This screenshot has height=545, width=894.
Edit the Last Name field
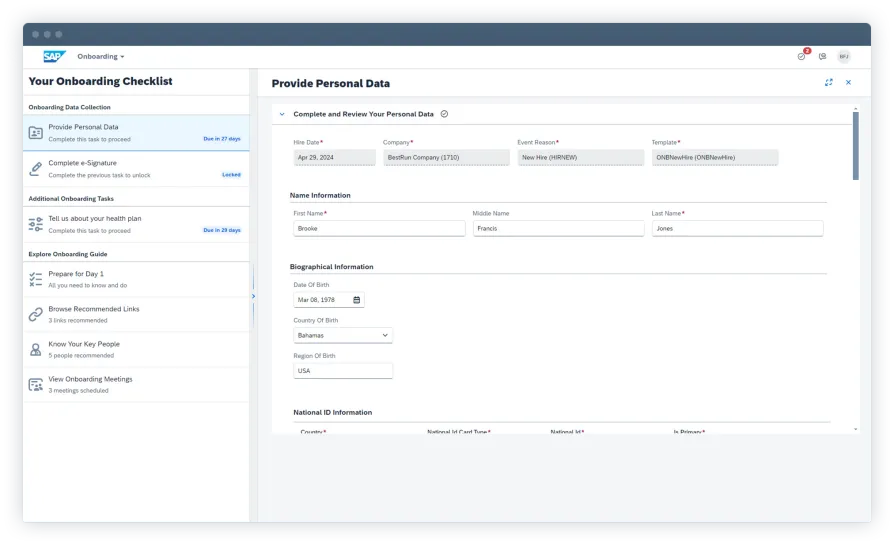click(737, 229)
